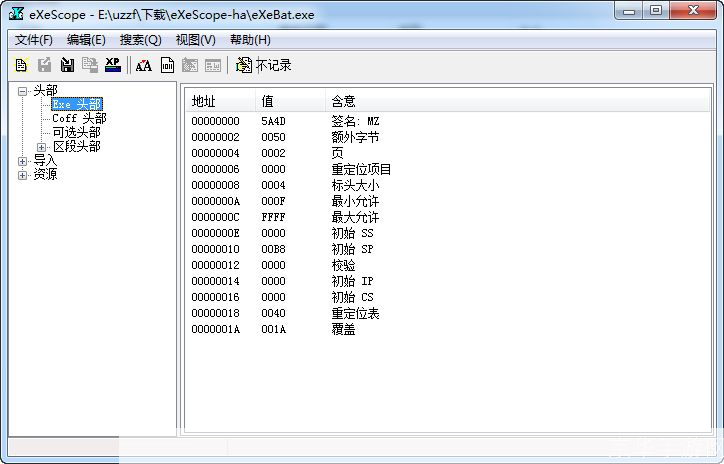Collapse the 头部 tree node
This screenshot has height=464, width=724.
tap(22, 91)
